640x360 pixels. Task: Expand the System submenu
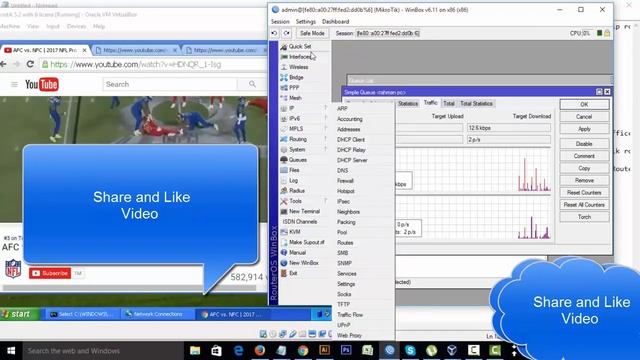[304, 149]
